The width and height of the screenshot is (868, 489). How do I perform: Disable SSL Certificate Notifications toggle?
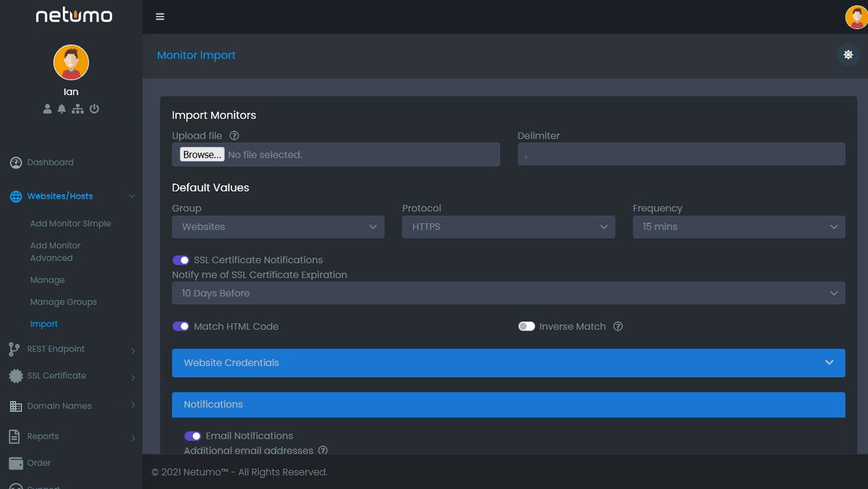tap(181, 260)
